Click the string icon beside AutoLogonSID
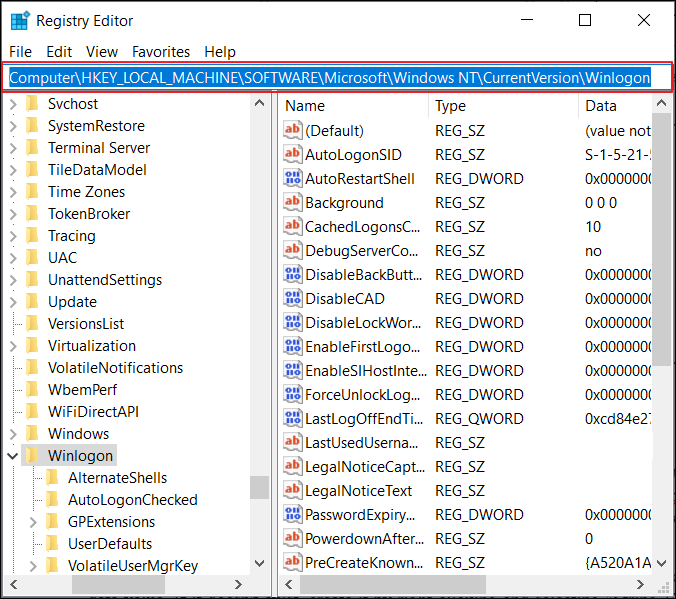The width and height of the screenshot is (676, 599). pyautogui.click(x=293, y=154)
